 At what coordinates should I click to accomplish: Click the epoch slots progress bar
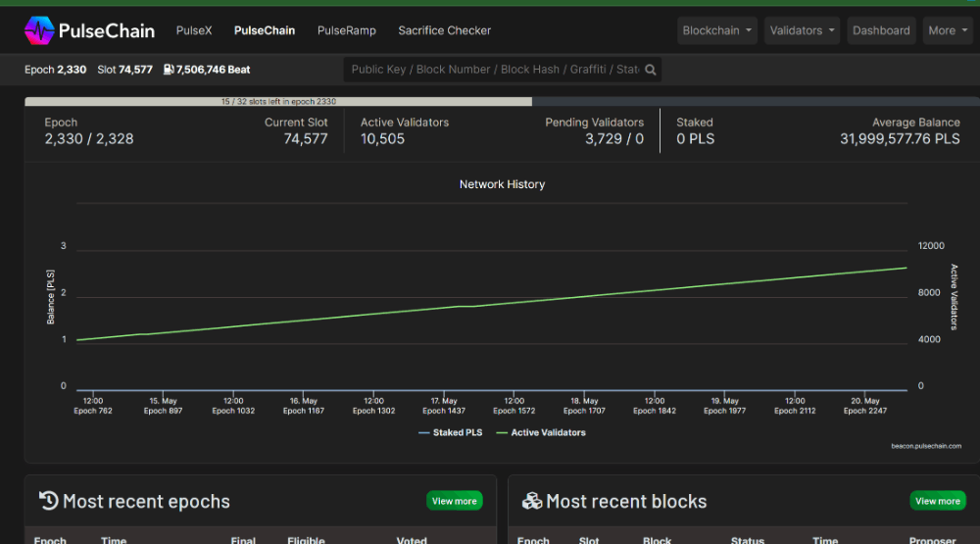click(x=502, y=101)
